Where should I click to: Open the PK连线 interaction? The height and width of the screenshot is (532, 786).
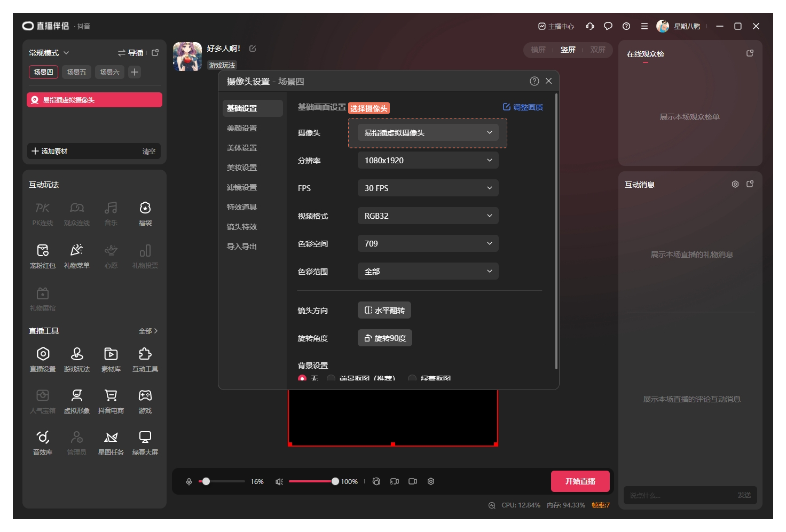43,213
